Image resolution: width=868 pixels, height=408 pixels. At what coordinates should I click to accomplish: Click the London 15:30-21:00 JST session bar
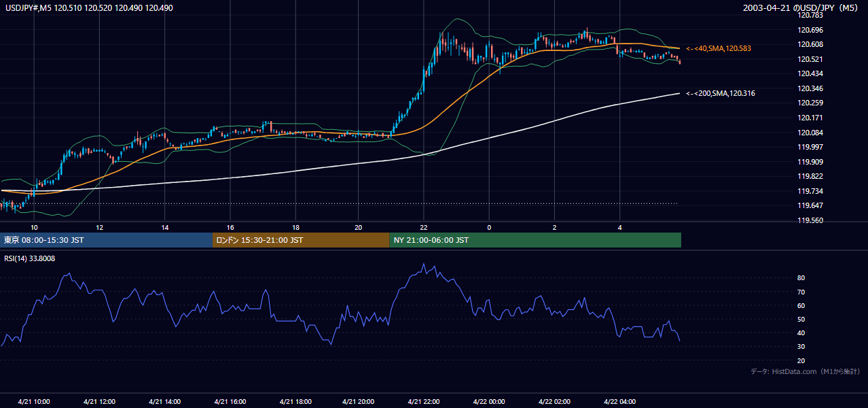[301, 240]
